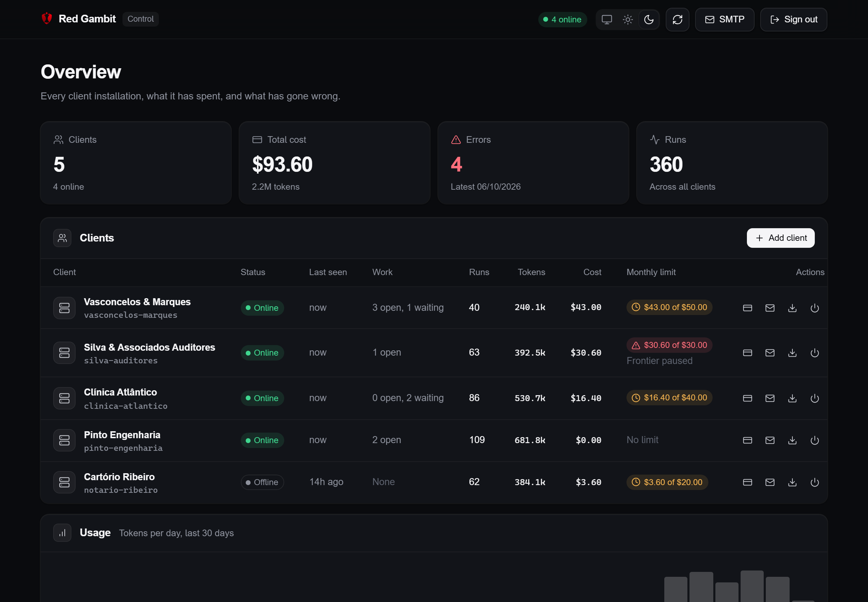Open billing card icon for Vasconcelos & Marques
The image size is (868, 602).
click(747, 308)
